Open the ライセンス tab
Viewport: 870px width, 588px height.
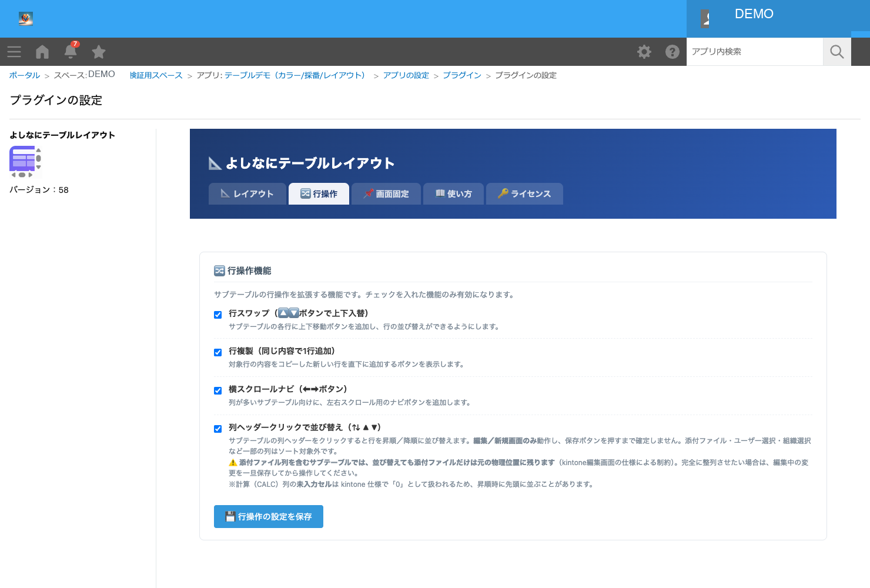pyautogui.click(x=524, y=193)
